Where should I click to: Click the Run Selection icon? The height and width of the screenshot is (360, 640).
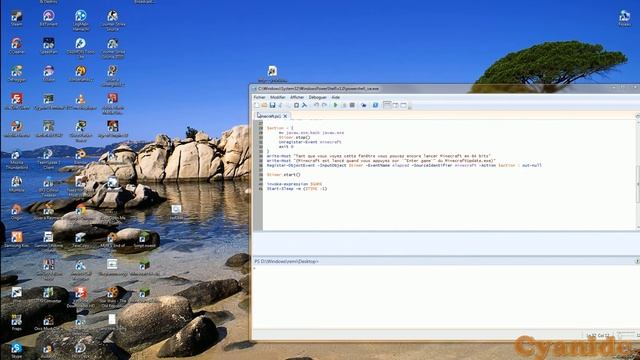click(344, 105)
